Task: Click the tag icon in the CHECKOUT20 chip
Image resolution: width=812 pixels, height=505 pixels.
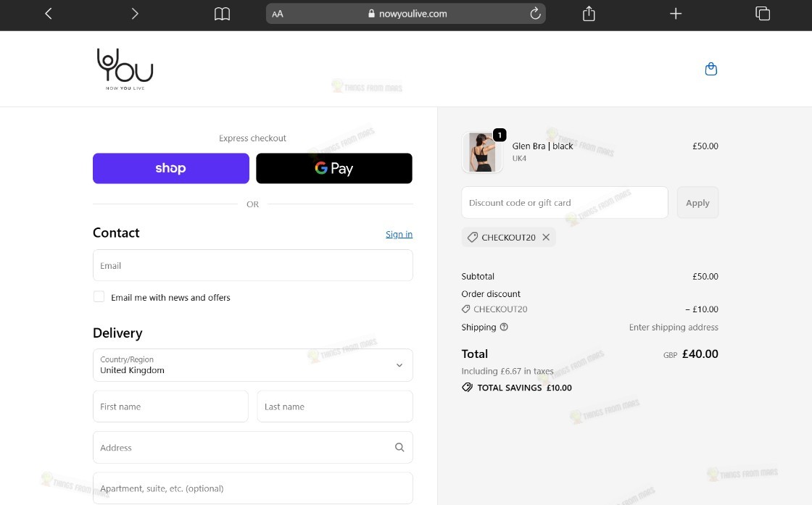Action: click(472, 237)
